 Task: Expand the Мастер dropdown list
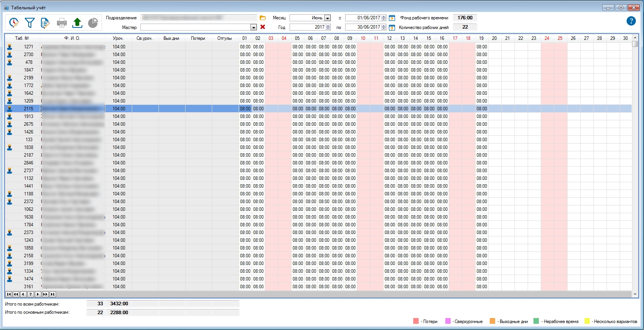[254, 27]
